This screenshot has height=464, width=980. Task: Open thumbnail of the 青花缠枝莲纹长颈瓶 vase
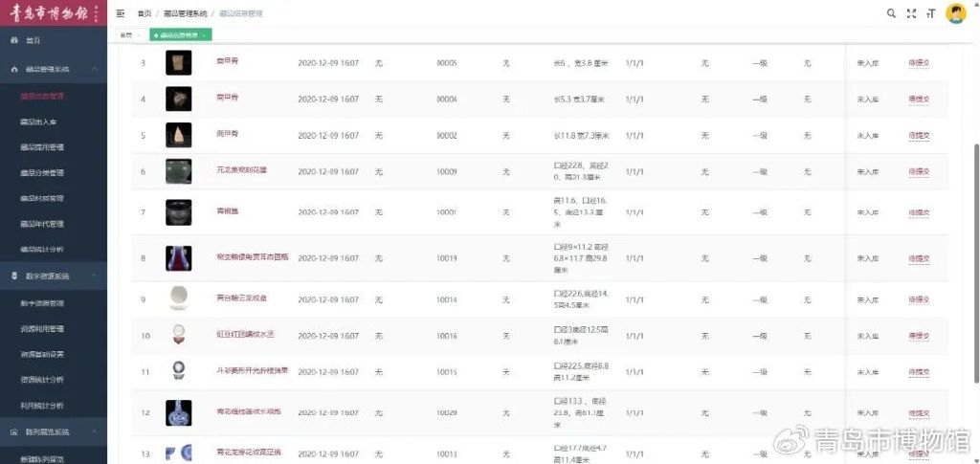tap(178, 413)
